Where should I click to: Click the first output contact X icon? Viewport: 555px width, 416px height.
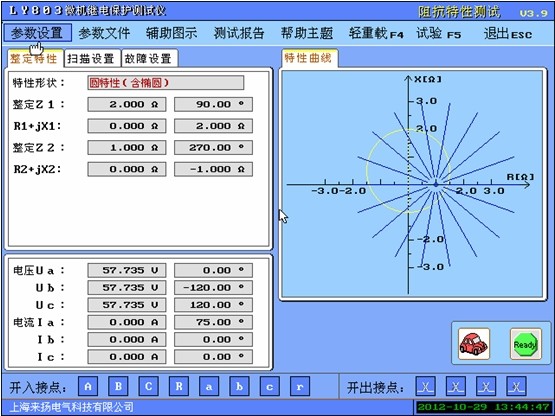coord(425,387)
